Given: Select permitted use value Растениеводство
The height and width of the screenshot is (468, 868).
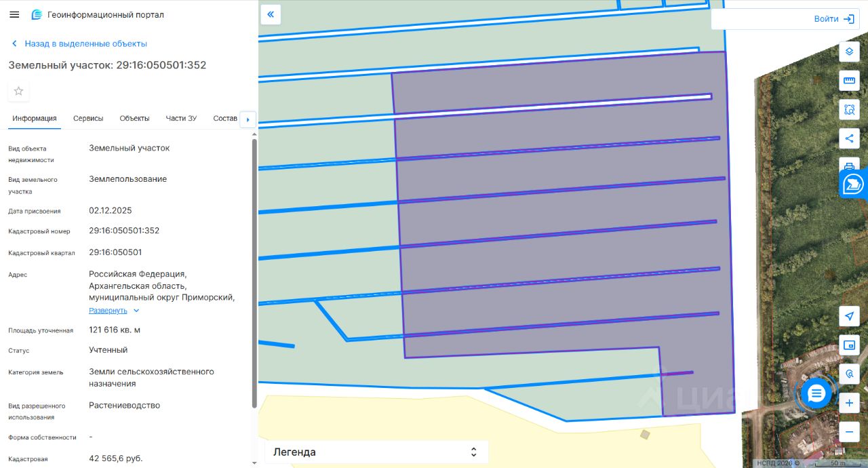Looking at the screenshot, I should [125, 406].
